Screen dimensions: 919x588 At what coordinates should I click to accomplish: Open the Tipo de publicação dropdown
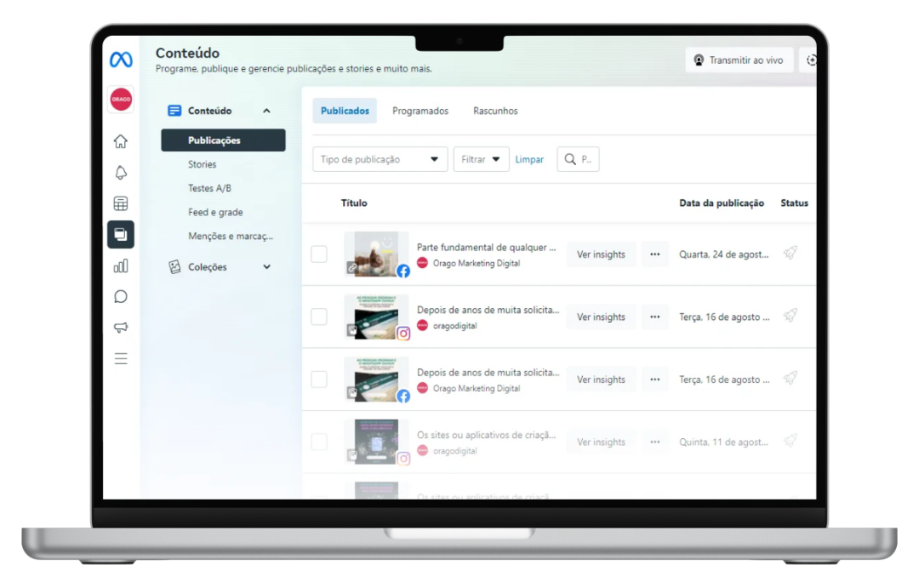pos(380,159)
